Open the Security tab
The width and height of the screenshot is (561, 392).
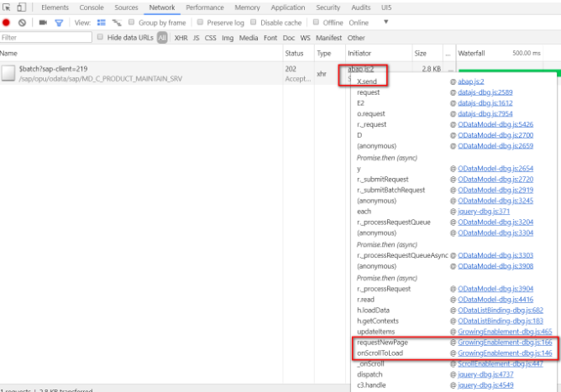328,8
